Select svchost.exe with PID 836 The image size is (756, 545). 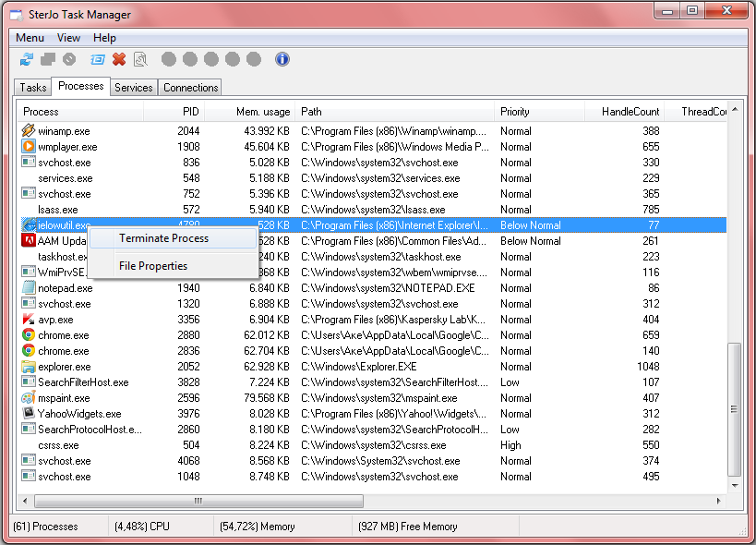(x=373, y=162)
